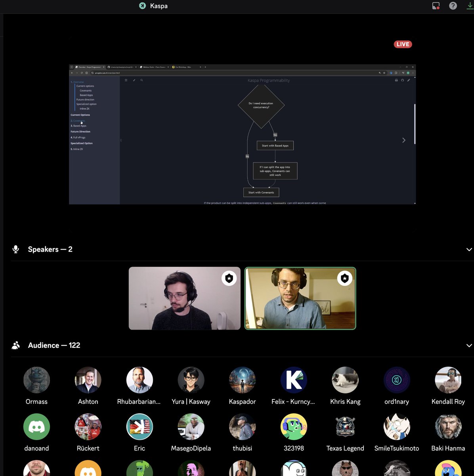Open Eric's flag avatar
This screenshot has height=476, width=474.
point(140,427)
